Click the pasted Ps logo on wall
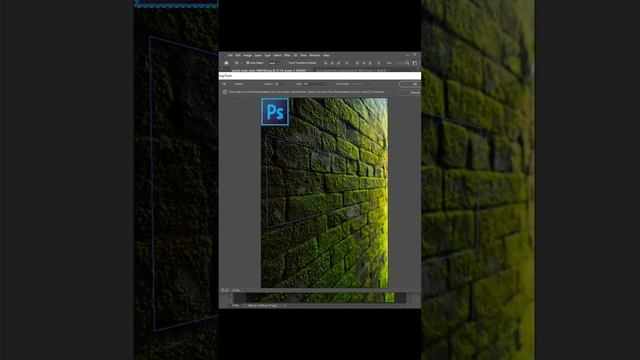Viewport: 640px width, 360px height. [x=275, y=111]
